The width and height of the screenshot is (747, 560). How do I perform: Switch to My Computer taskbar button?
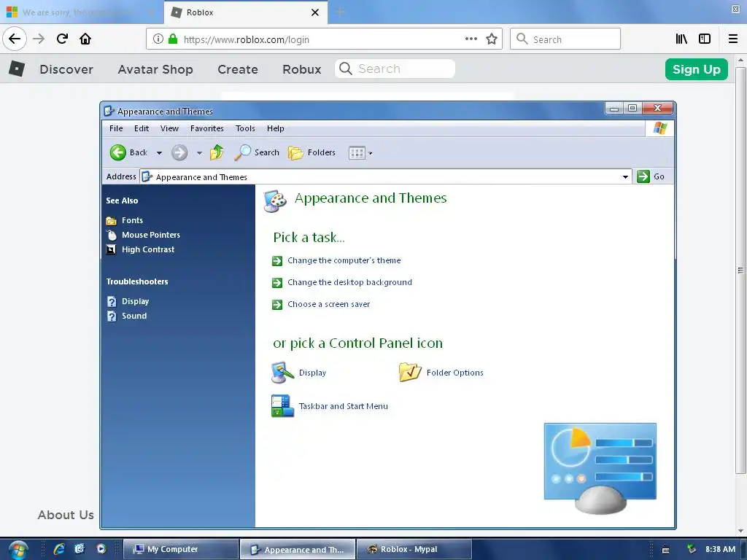[x=181, y=549]
